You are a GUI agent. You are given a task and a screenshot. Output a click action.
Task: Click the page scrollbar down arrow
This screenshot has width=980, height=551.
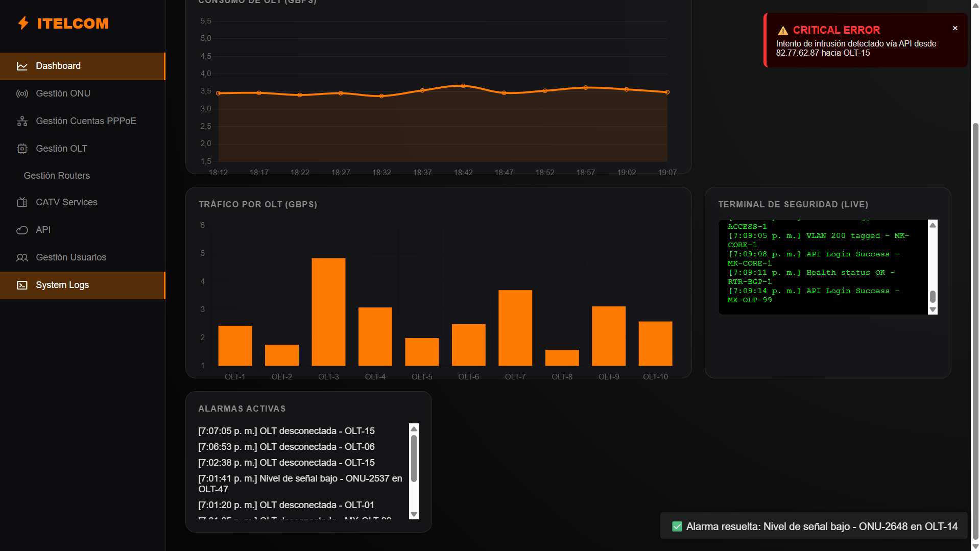coord(975,546)
